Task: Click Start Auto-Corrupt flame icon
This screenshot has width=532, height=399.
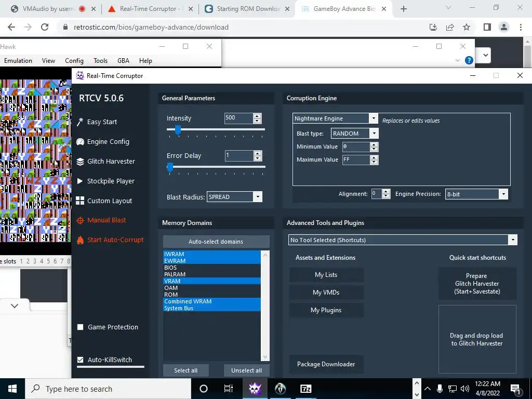Action: tap(80, 240)
